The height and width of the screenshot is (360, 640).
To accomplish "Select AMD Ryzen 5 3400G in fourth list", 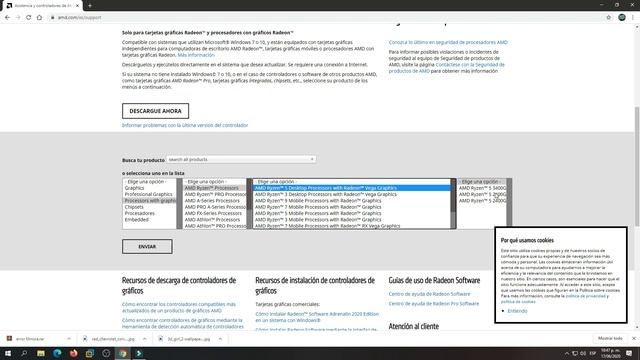I will pos(482,188).
